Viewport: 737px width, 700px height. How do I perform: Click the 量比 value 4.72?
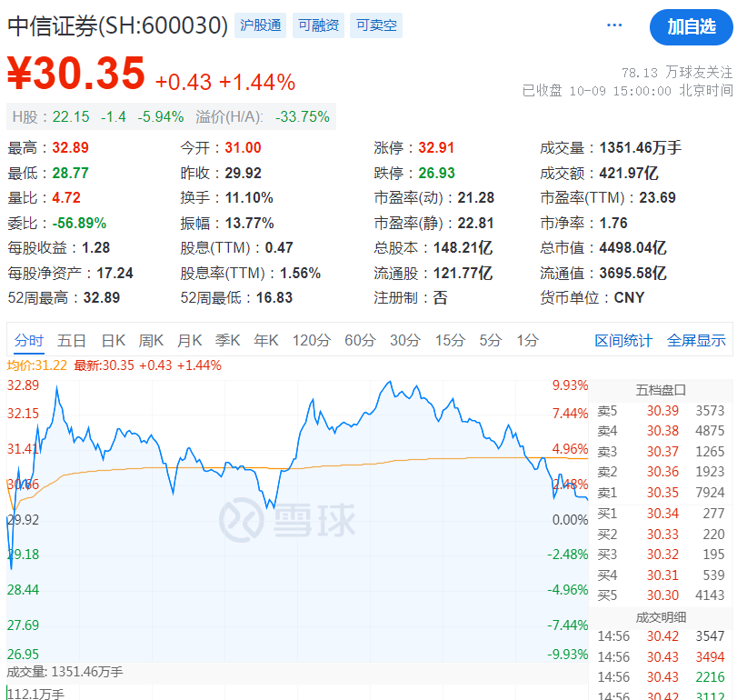66,197
